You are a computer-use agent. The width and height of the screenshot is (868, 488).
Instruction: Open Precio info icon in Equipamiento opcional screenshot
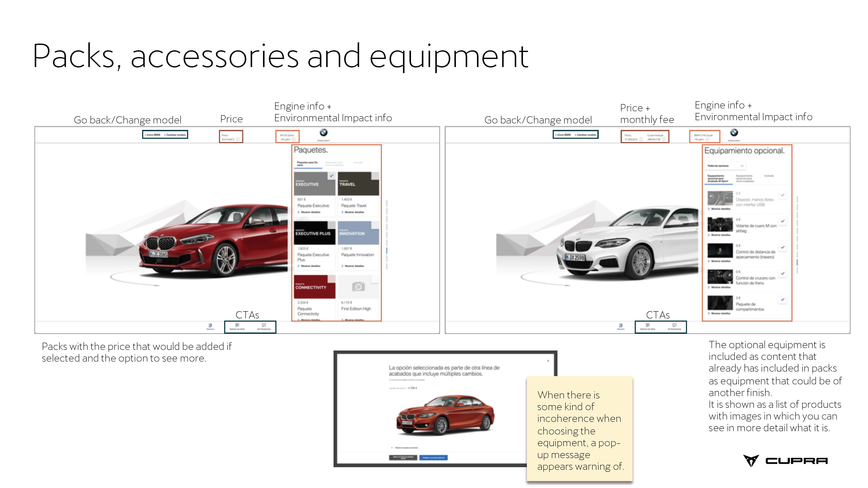641,139
